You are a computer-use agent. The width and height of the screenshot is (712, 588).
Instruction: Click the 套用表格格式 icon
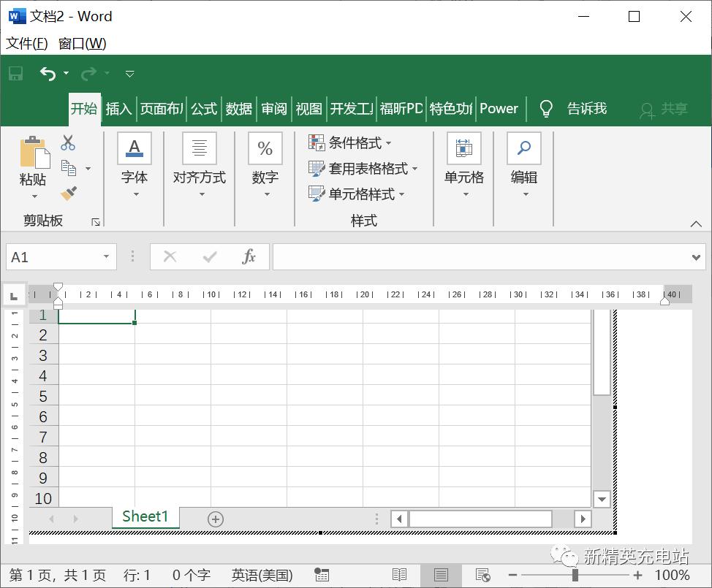click(318, 168)
